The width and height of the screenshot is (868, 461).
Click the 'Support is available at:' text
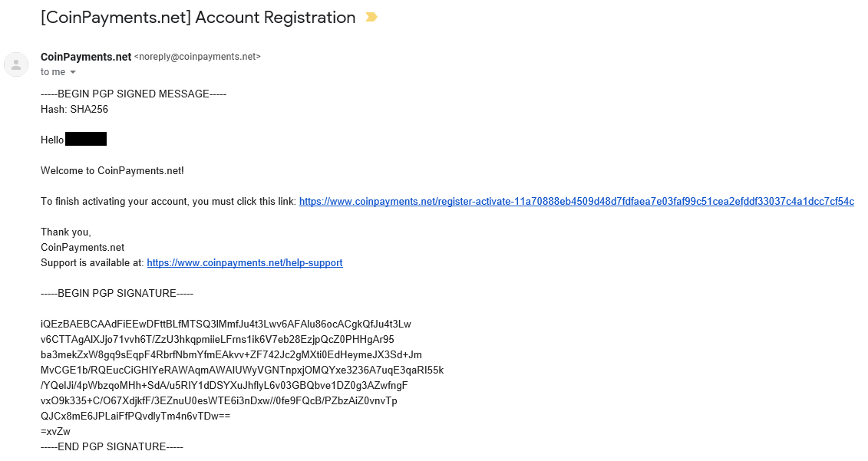click(x=92, y=262)
